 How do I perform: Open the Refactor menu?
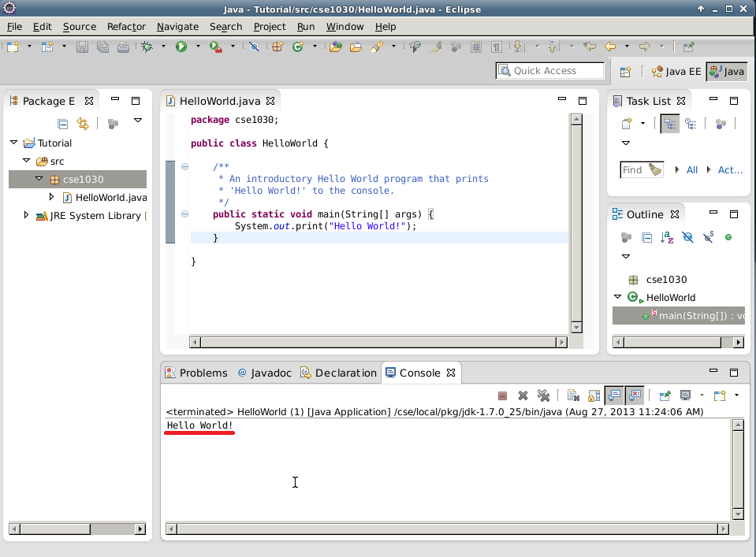[126, 27]
